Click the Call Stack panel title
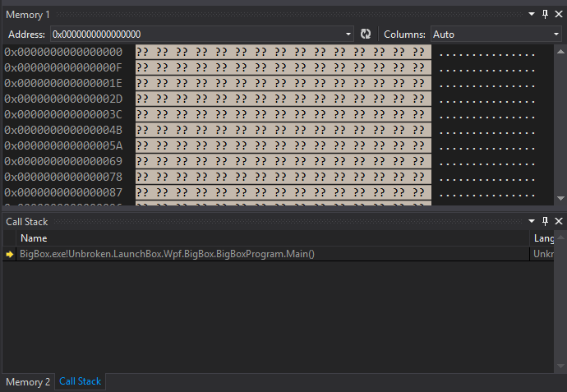 click(x=27, y=221)
